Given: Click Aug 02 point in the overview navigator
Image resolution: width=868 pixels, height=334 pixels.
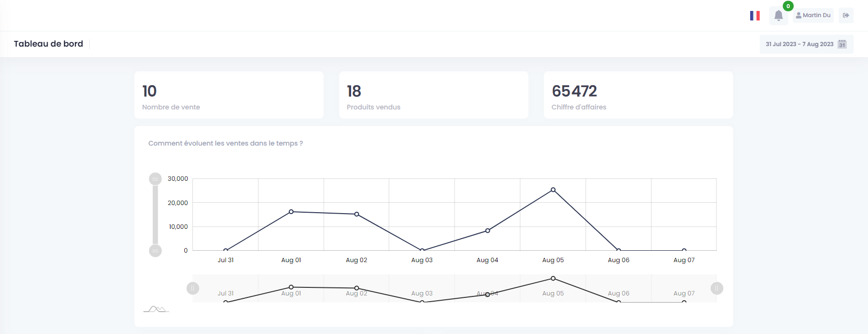Looking at the screenshot, I should (357, 288).
